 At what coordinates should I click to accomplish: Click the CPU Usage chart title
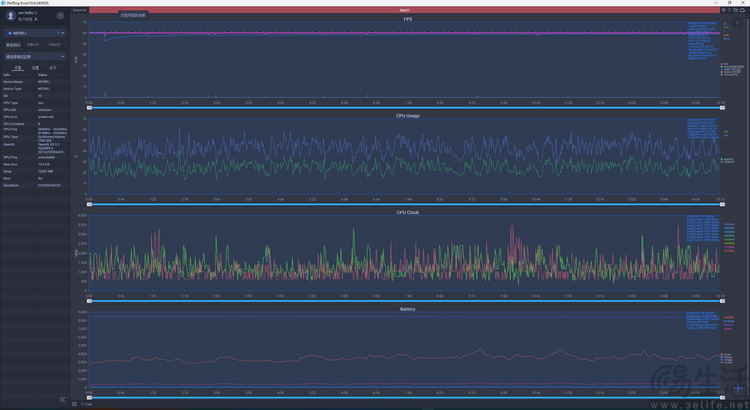click(408, 116)
